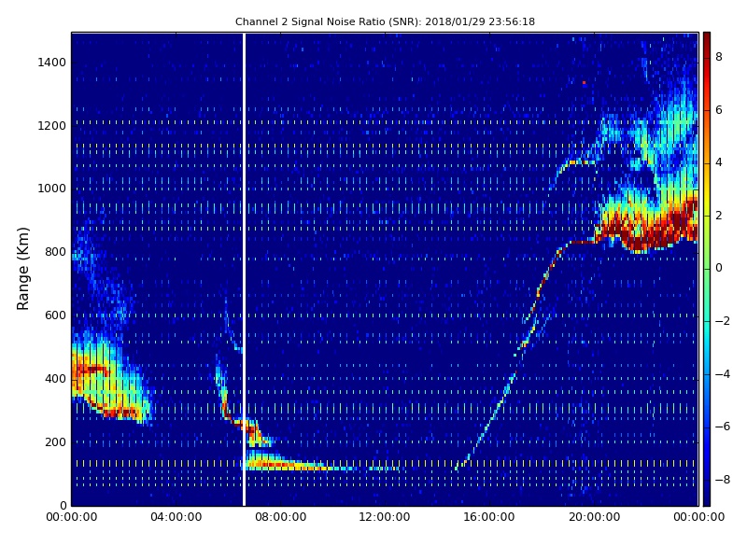747x560 pixels.
Task: Click the 600 range tick label
Action: [x=56, y=315]
